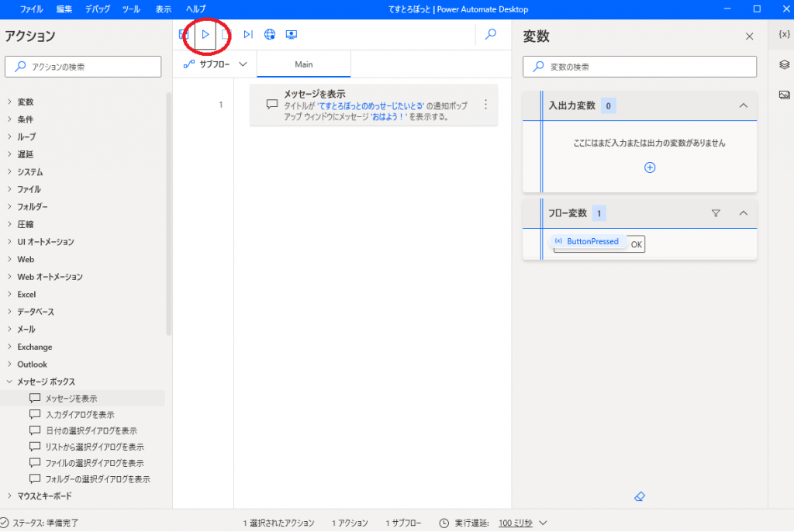The height and width of the screenshot is (532, 794).
Task: Run the flow with the play button
Action: 205,34
